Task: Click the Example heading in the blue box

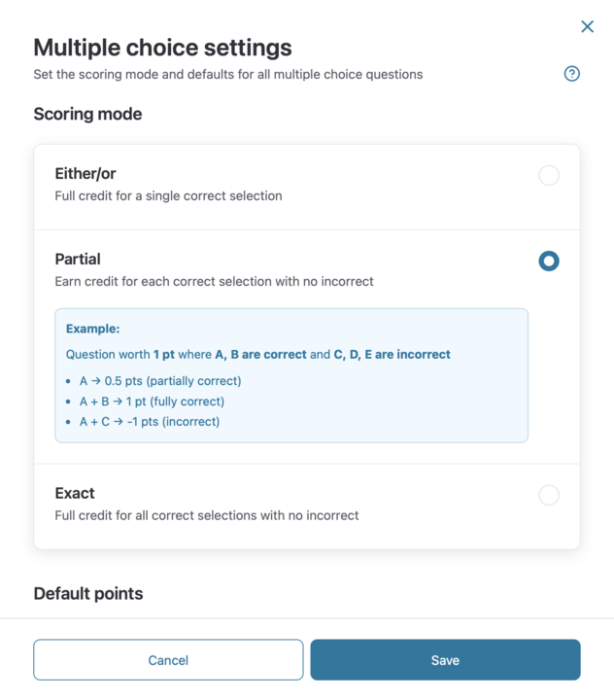Action: point(92,329)
